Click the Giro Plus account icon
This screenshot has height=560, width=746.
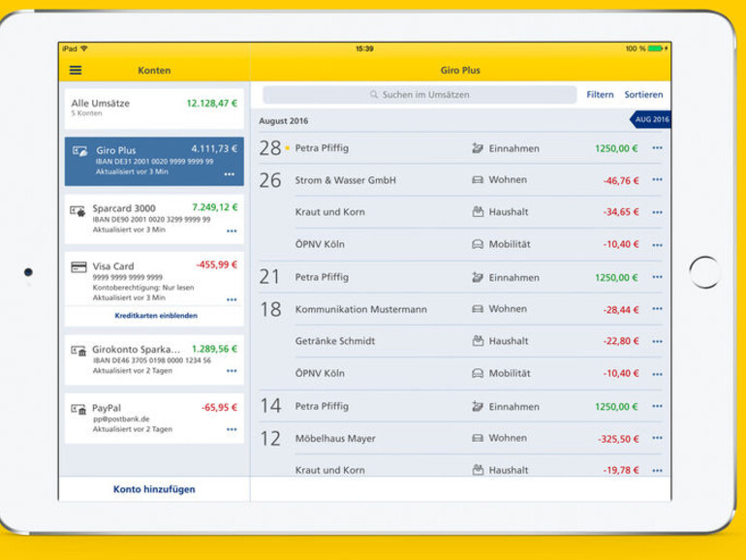click(x=79, y=151)
